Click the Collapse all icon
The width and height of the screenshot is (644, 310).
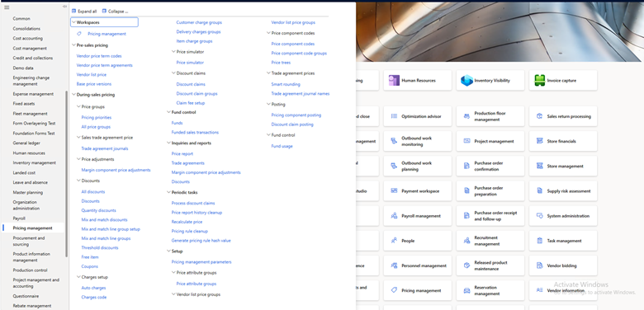click(x=104, y=12)
